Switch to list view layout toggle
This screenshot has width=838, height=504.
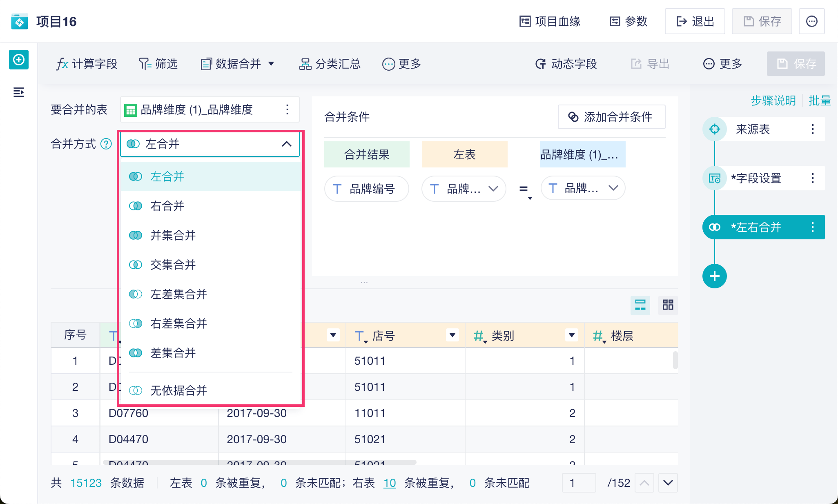[x=640, y=305]
